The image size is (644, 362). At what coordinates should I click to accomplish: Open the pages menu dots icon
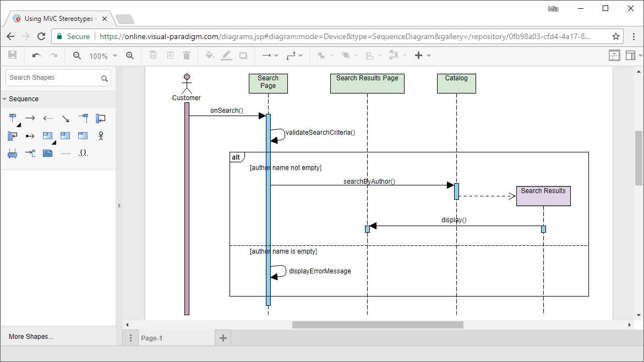pyautogui.click(x=130, y=338)
